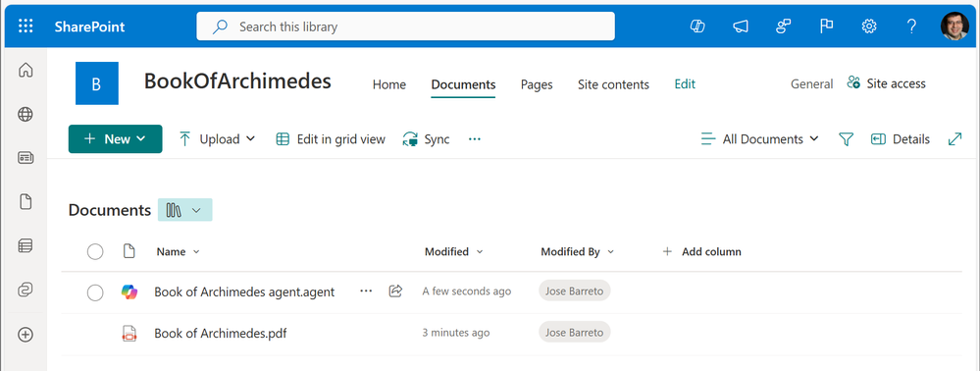Click Jose Barreto in the agent row
Screen dimensions: 980x371
point(575,291)
